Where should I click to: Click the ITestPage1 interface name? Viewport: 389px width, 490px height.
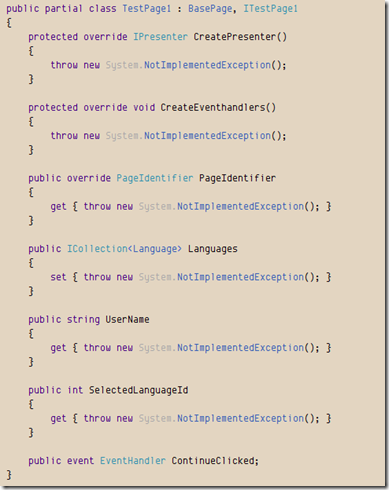click(270, 8)
